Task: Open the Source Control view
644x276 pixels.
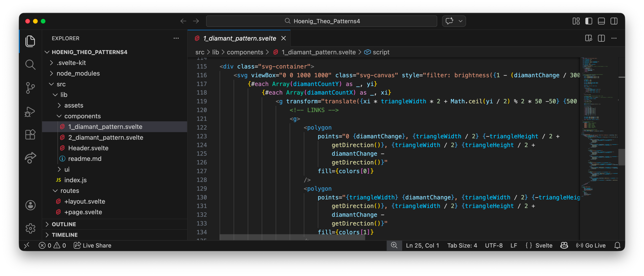Action: pos(30,88)
